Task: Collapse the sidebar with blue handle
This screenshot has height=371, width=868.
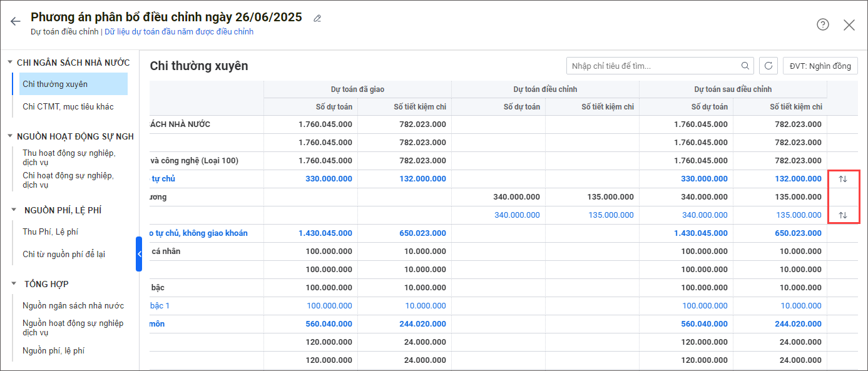Action: [x=139, y=253]
